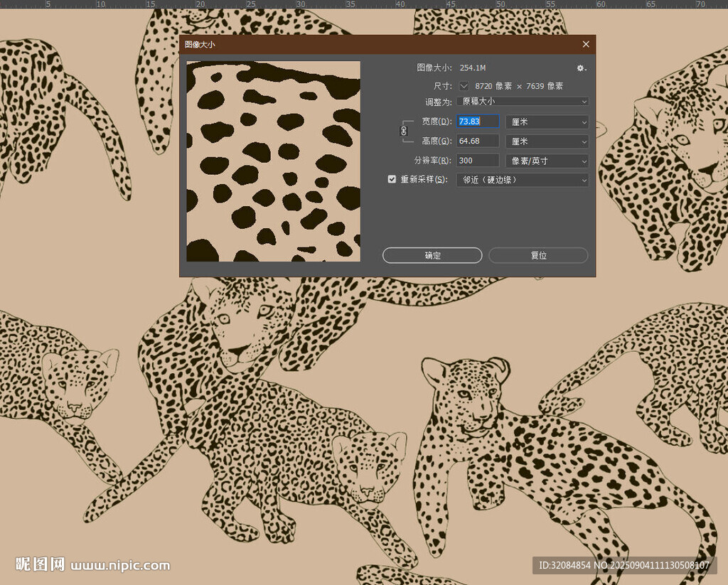Open the 宽度 unit dropdown set to 厘米
Screen dimensions: 728x585
[x=547, y=122]
